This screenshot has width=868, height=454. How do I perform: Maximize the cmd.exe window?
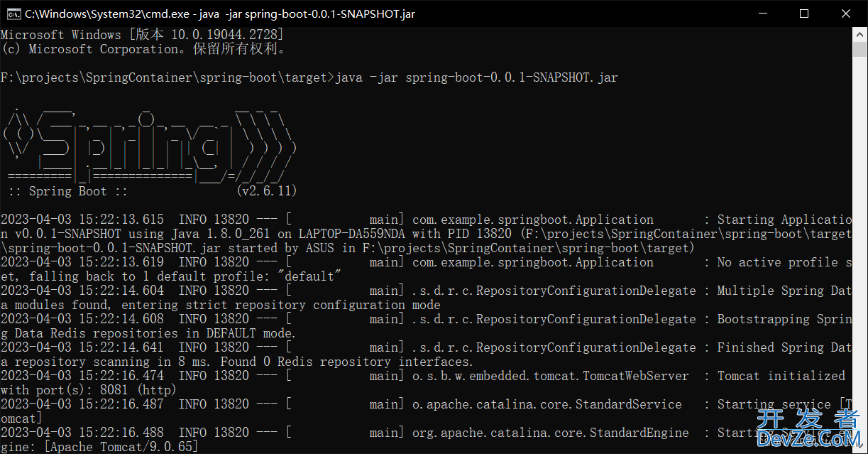click(804, 13)
